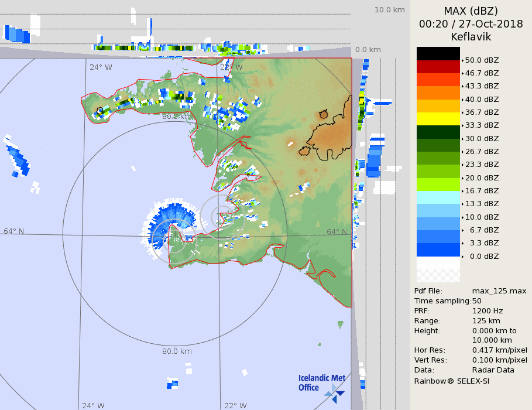This screenshot has width=532, height=410.
Task: Click the Icelandic Met Office text
Action: 321,382
